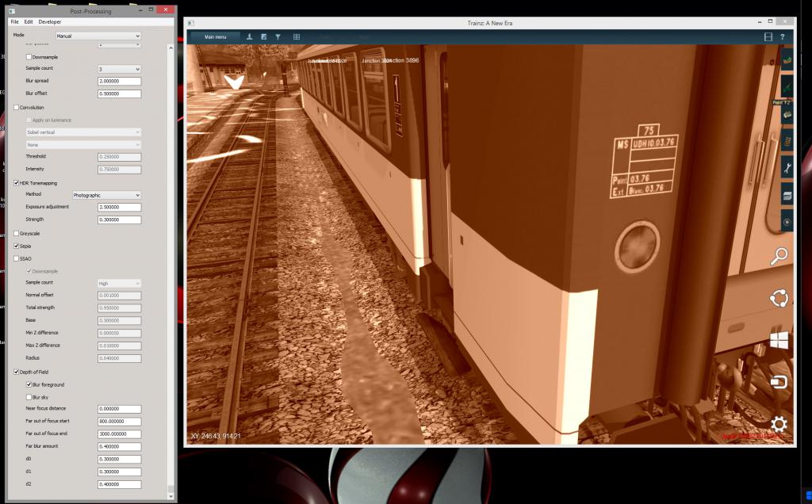Select the Track laying tool tab
This screenshot has width=812, height=504.
[x=787, y=141]
